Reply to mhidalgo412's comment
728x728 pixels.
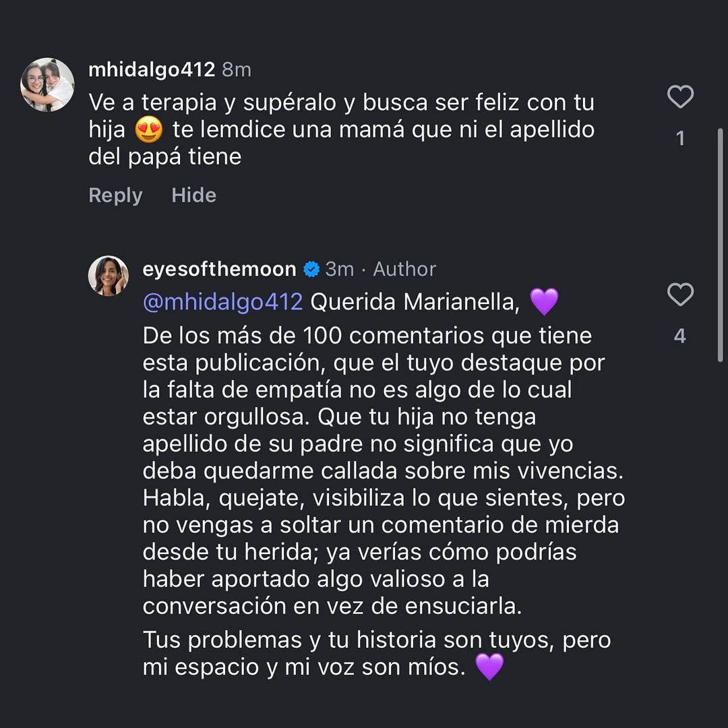click(115, 195)
